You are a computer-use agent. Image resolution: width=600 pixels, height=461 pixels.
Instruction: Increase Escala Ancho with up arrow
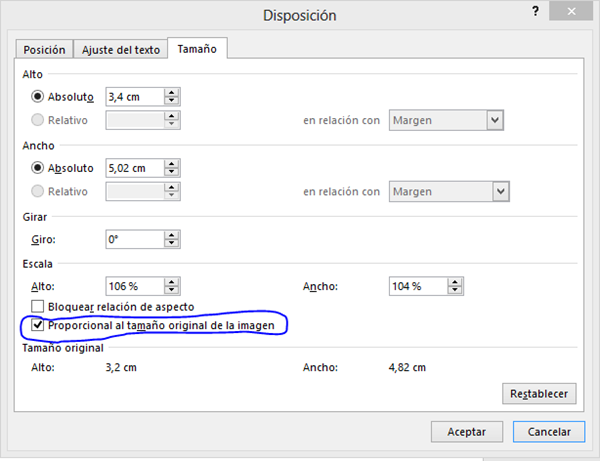[x=455, y=282]
